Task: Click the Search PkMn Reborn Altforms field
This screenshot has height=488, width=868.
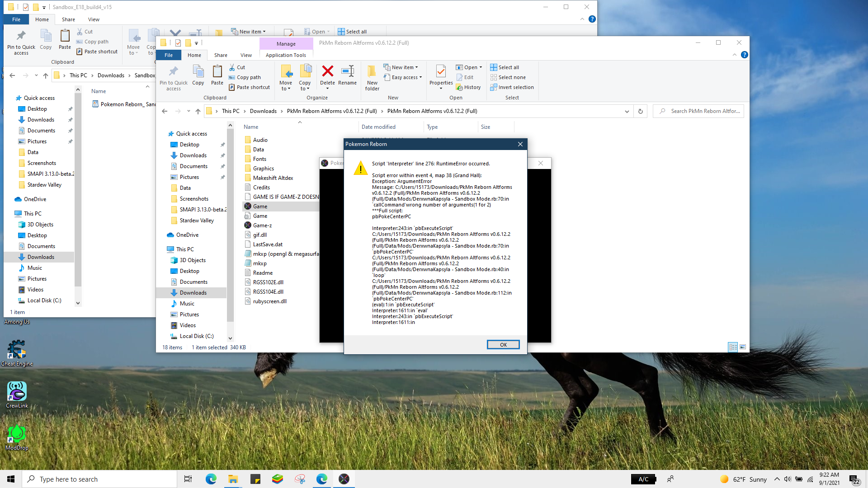Action: (x=698, y=111)
